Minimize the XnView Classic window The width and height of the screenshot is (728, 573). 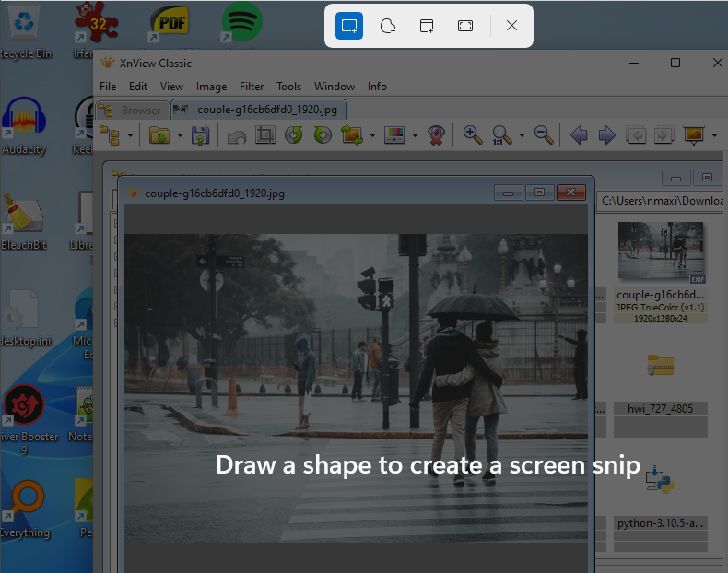pos(634,63)
